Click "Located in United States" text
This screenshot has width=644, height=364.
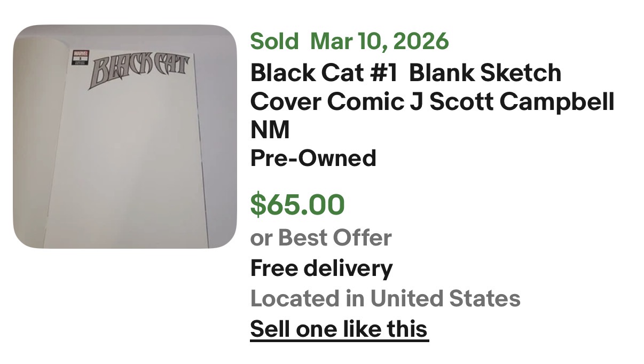click(x=385, y=298)
